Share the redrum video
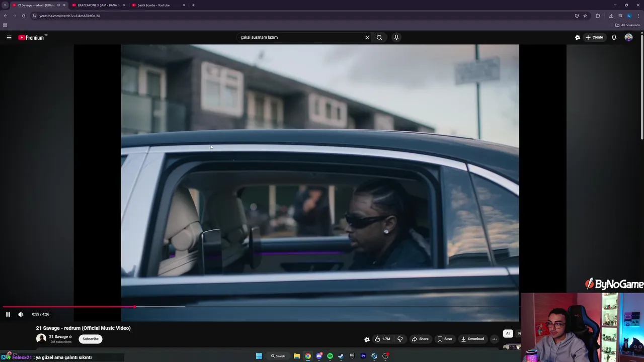This screenshot has height=362, width=644. tap(420, 339)
